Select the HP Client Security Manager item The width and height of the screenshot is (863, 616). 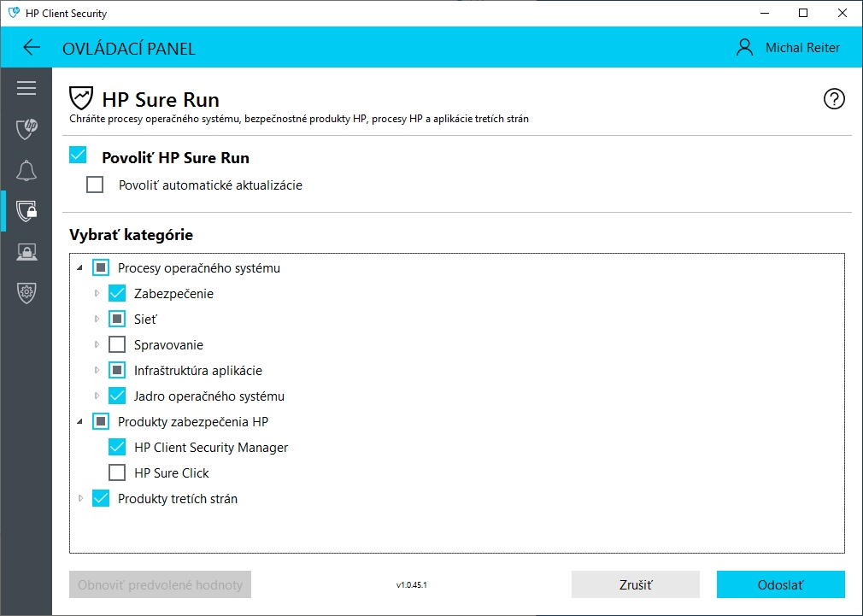[210, 448]
